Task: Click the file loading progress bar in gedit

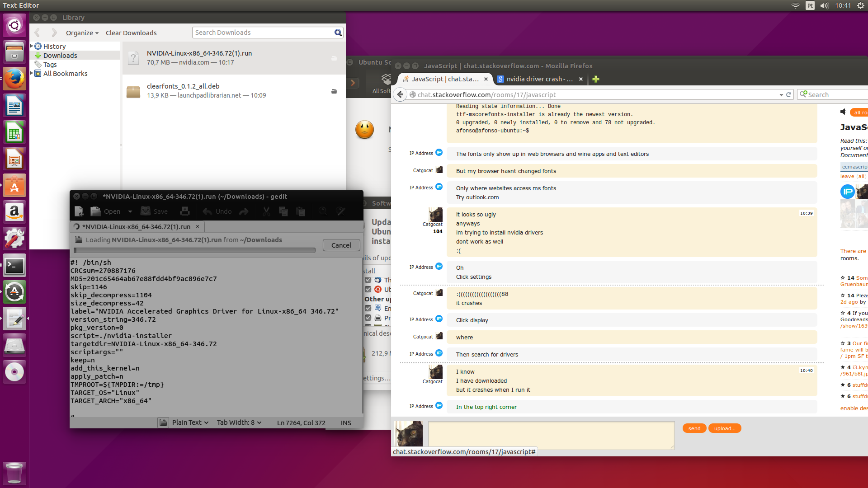Action: tap(194, 250)
